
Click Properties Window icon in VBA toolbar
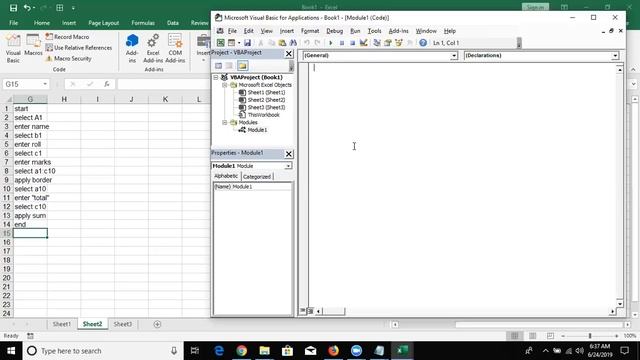click(x=388, y=43)
